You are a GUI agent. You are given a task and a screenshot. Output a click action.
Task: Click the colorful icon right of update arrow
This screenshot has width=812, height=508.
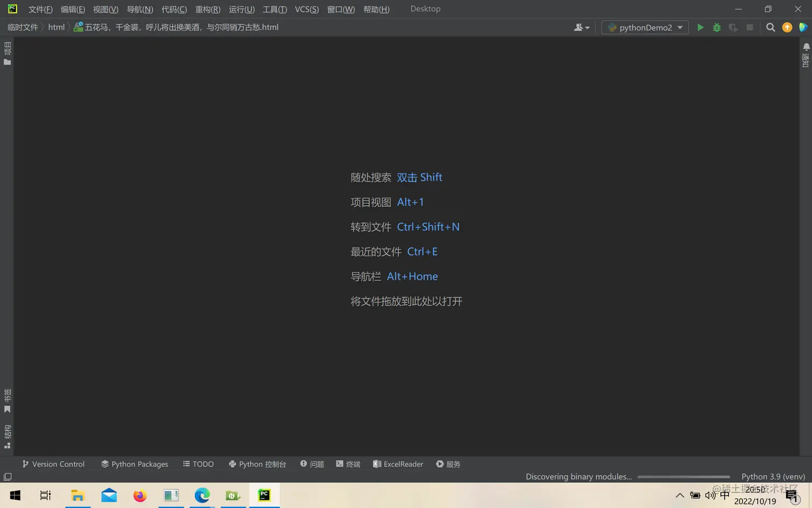pos(803,27)
